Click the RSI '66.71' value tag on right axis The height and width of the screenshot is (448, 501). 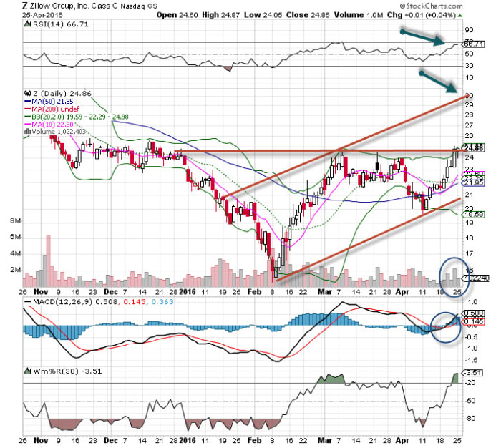coord(474,44)
